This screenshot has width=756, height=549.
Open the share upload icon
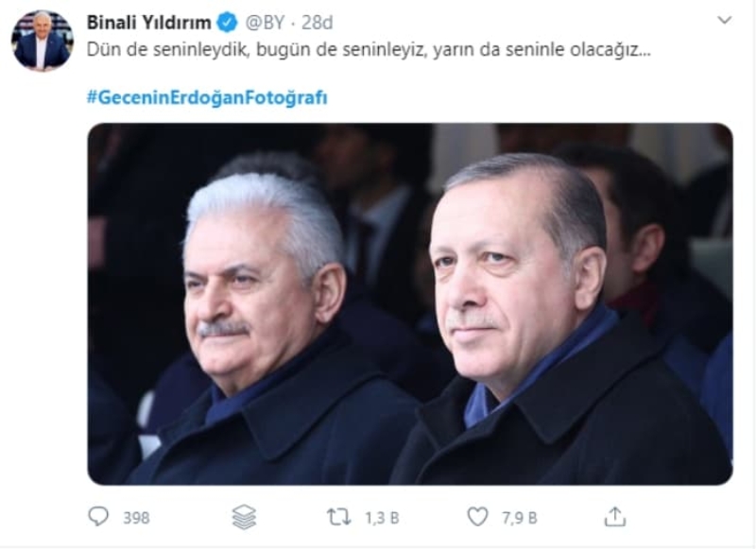(615, 517)
